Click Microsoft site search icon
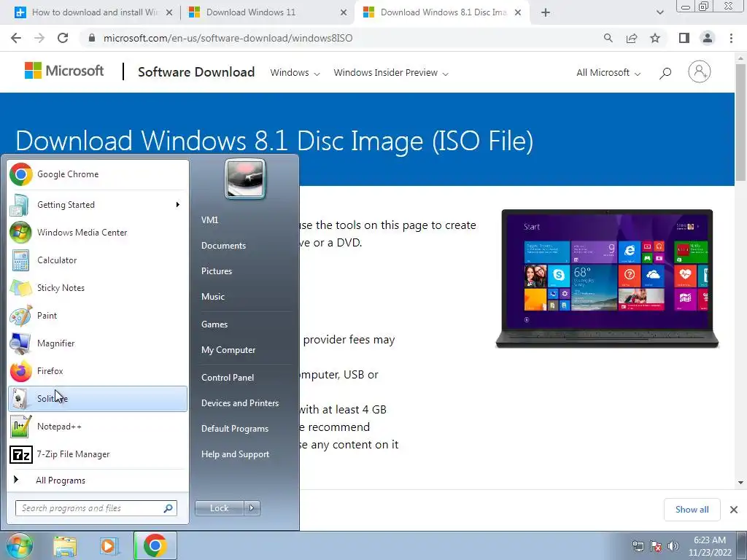This screenshot has width=747, height=560. point(665,73)
